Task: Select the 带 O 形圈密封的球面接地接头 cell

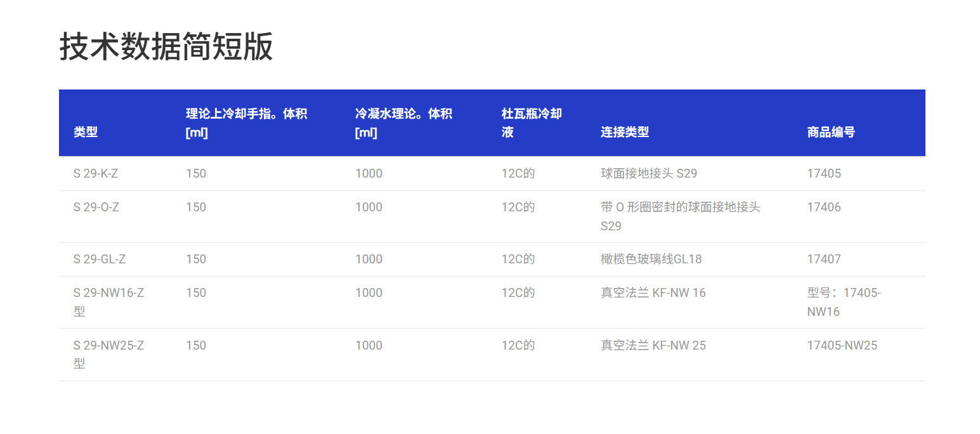Action: [680, 216]
